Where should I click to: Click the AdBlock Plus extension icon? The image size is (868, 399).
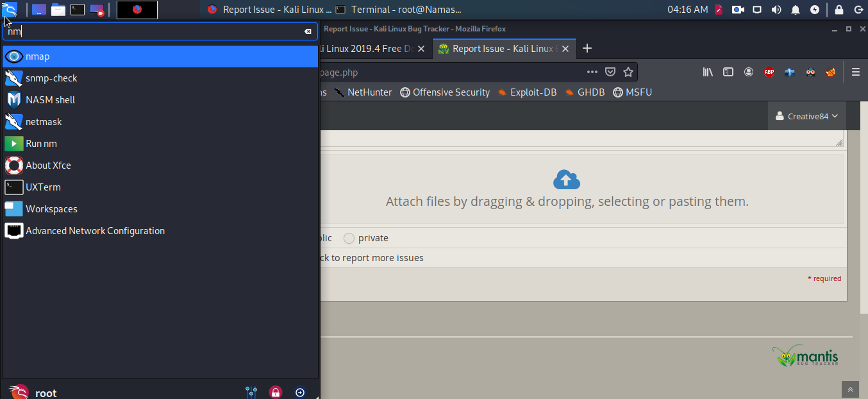point(769,72)
